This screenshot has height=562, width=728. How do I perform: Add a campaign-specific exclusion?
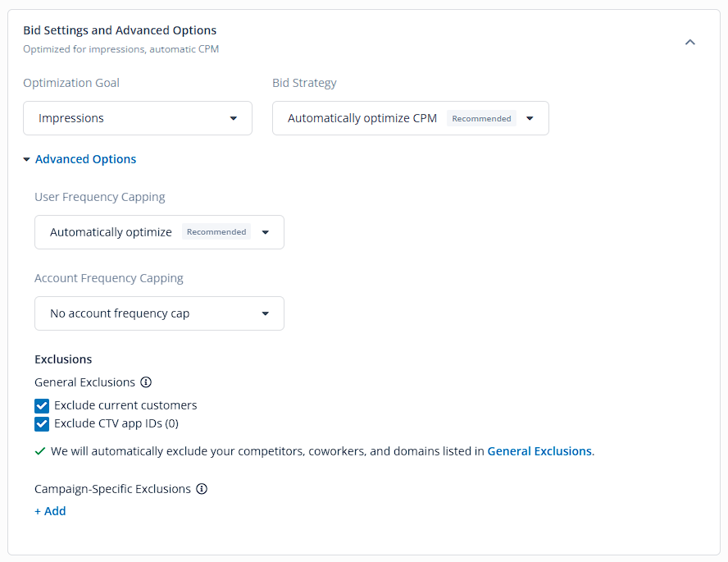(50, 511)
